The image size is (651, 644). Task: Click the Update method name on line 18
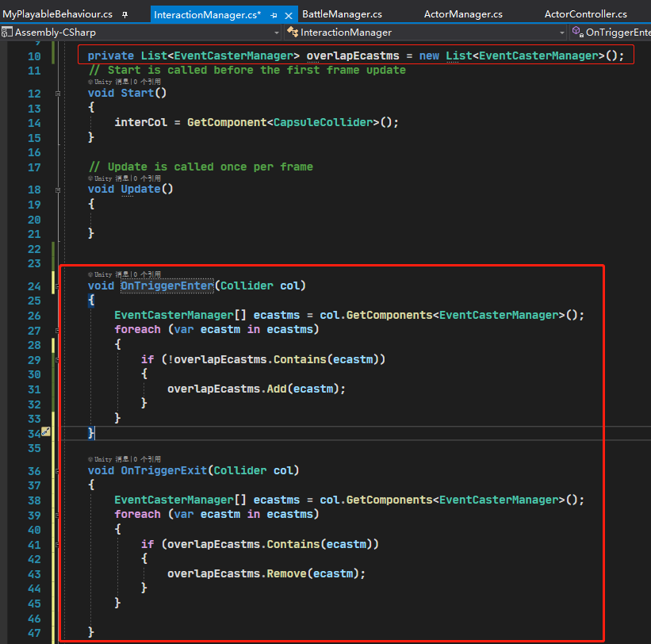coord(140,189)
